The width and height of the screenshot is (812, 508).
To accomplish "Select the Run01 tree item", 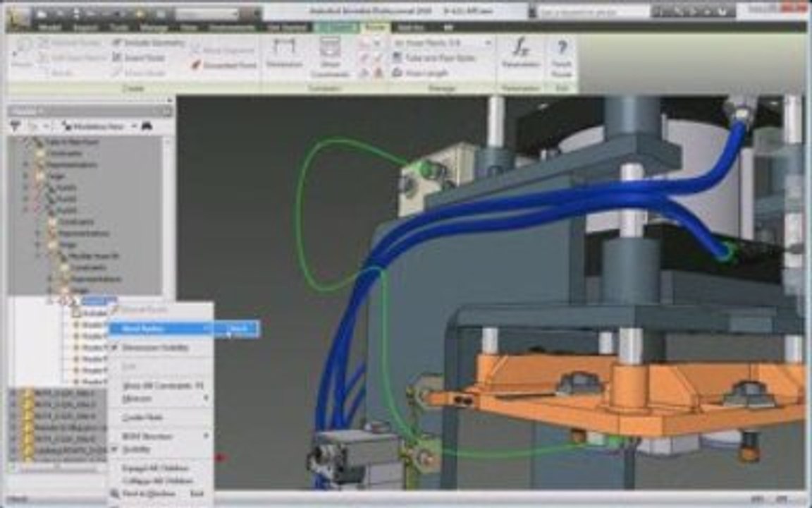I will 66,187.
